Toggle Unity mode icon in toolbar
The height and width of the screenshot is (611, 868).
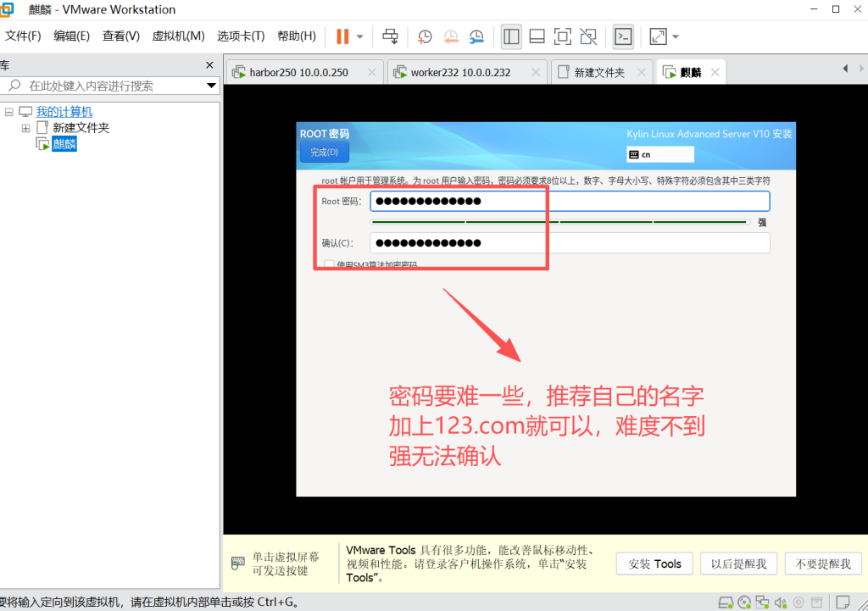(588, 36)
